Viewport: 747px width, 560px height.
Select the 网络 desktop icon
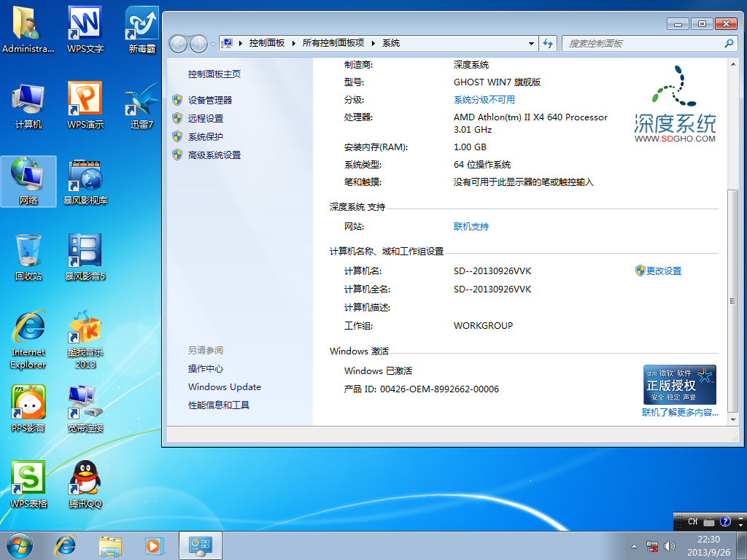[x=28, y=182]
